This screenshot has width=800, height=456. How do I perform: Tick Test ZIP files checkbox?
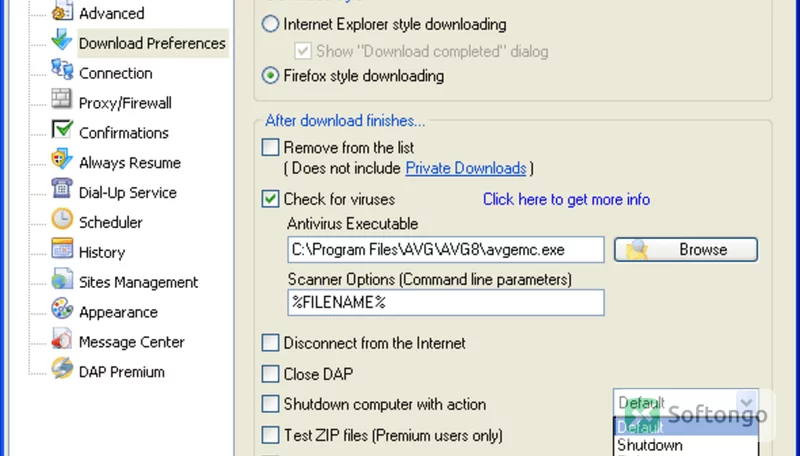pyautogui.click(x=270, y=435)
